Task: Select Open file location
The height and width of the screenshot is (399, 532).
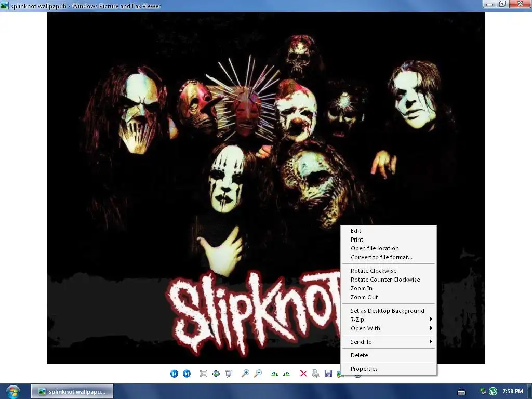Action: click(x=389, y=248)
